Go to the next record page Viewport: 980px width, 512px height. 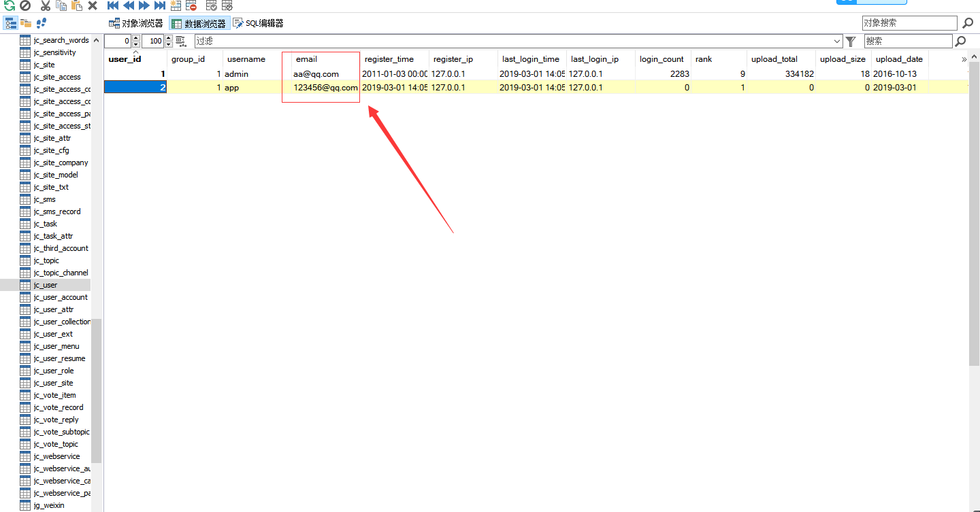tap(144, 5)
